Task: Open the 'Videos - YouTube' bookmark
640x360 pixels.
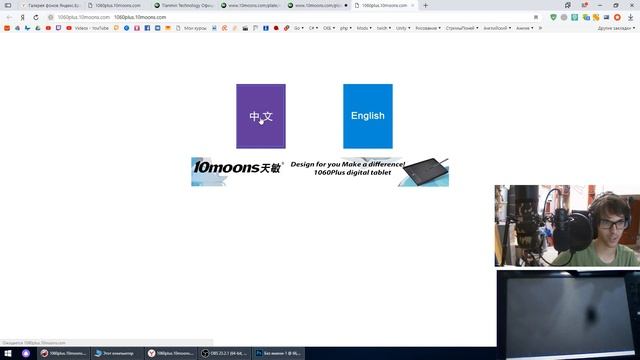Action: point(88,28)
